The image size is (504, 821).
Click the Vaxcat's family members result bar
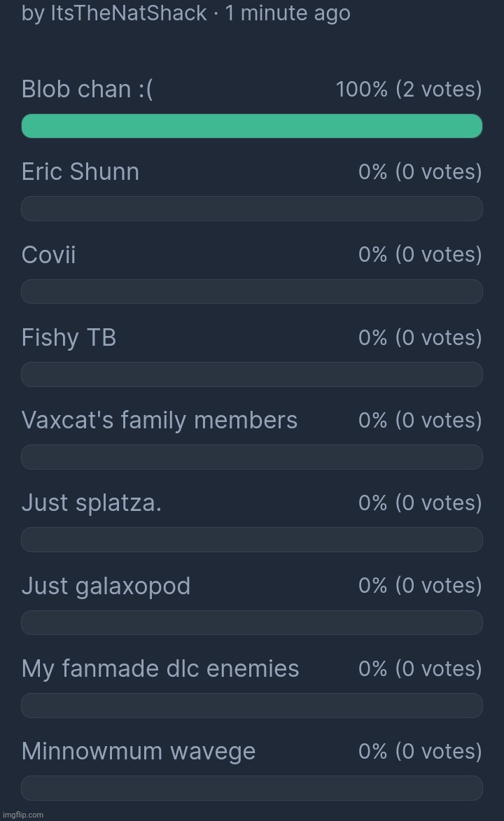[251, 457]
